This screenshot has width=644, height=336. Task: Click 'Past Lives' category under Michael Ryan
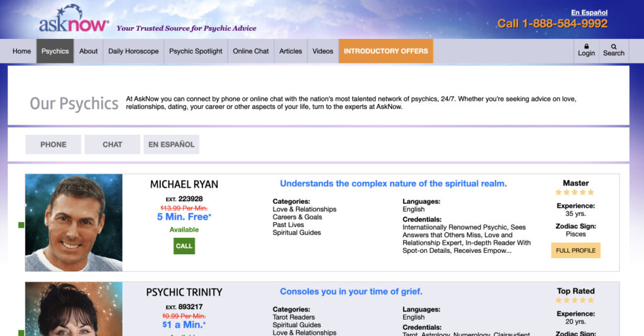288,225
